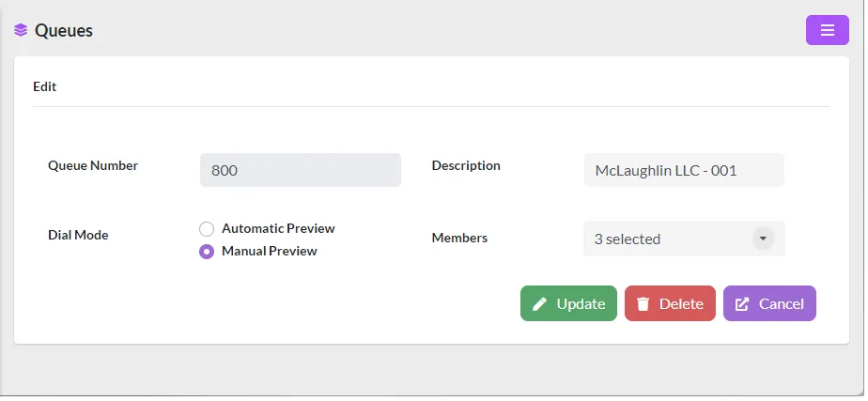The image size is (868, 401).
Task: Click the Queues page heading
Action: [x=64, y=30]
